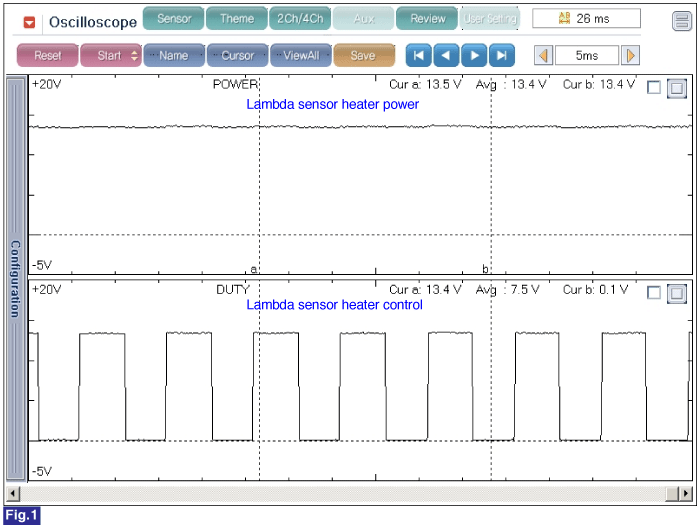Open the stacked panel menu icon at top right
Image resolution: width=700 pixels, height=527 pixels.
[682, 21]
